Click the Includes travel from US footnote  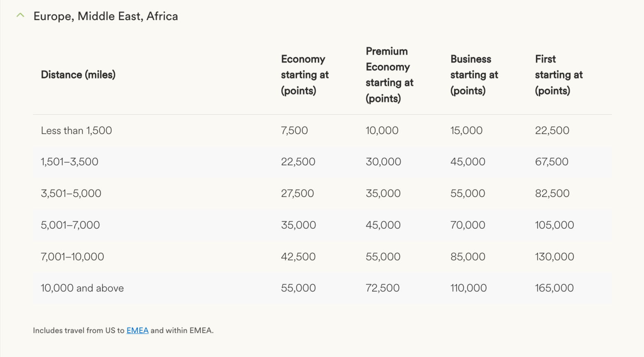tap(78, 330)
